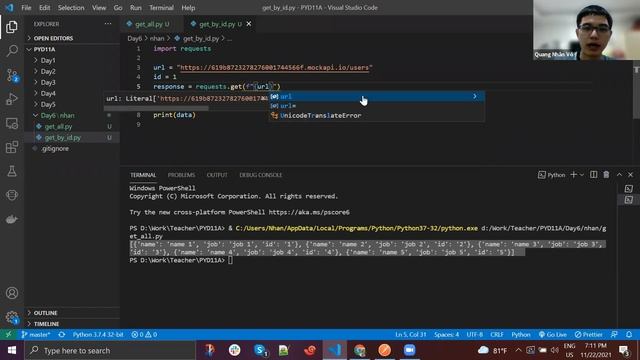The image size is (640, 360).
Task: Open the Edit menu
Action: [44, 8]
